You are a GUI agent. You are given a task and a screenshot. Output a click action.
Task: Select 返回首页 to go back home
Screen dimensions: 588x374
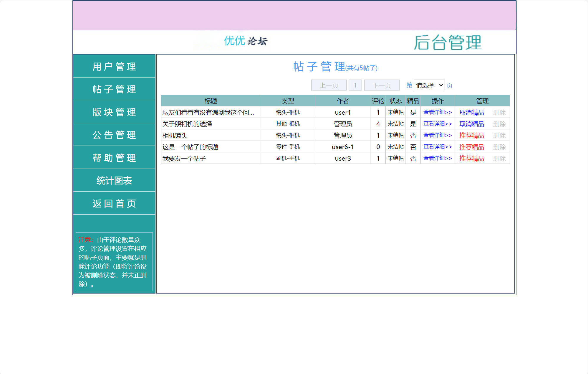pos(114,203)
